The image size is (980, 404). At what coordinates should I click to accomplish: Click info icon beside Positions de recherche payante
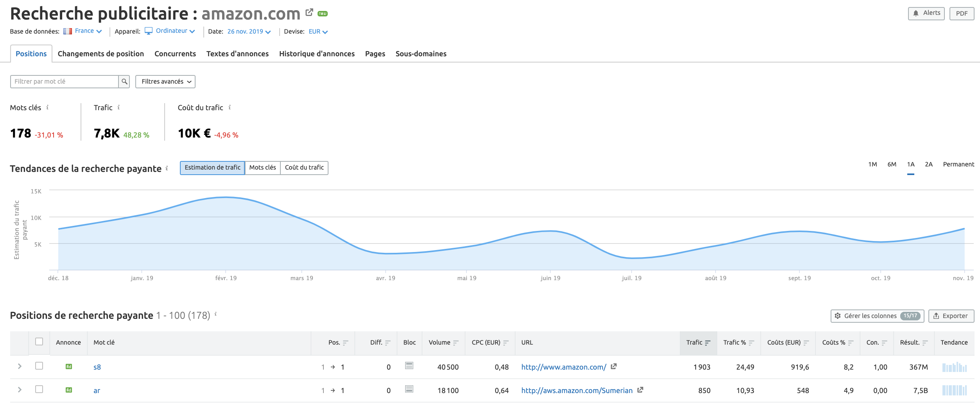215,314
